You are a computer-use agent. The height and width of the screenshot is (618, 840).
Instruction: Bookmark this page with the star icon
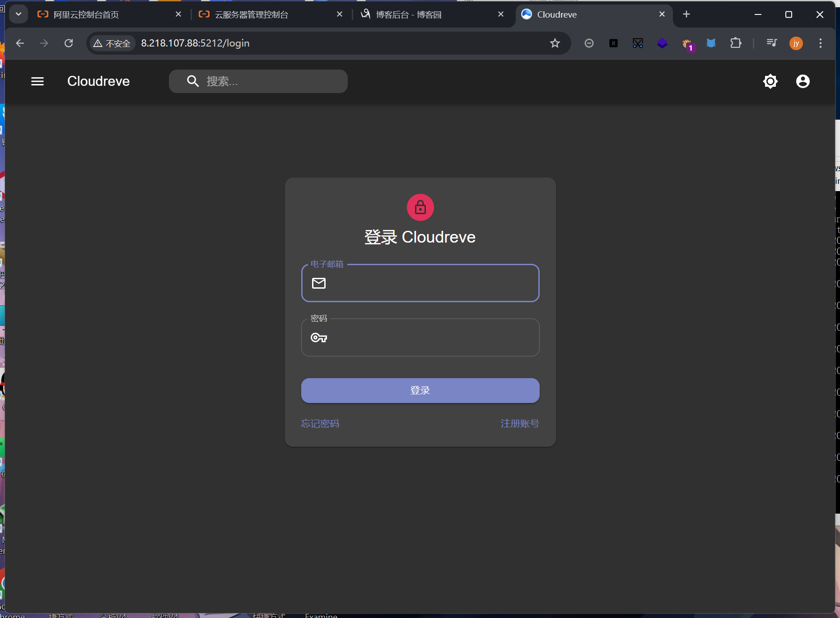(555, 43)
